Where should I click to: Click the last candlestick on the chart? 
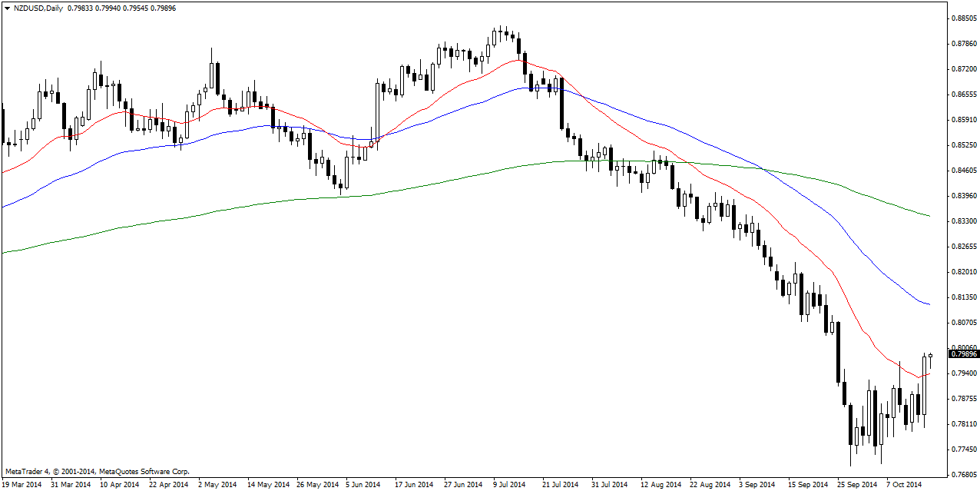pos(930,355)
